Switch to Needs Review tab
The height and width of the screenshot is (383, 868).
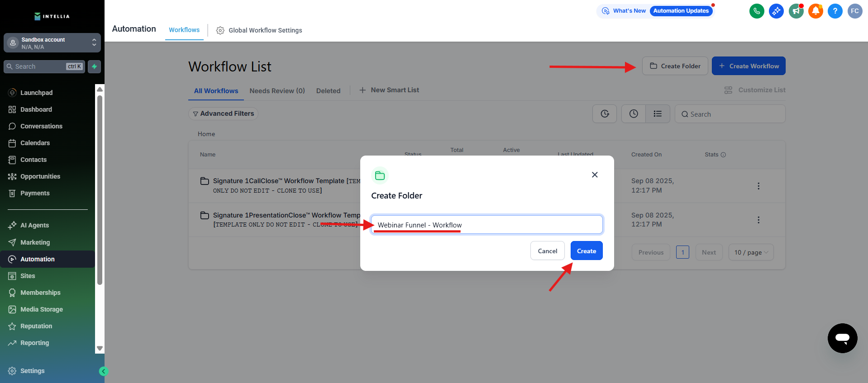[x=277, y=91]
